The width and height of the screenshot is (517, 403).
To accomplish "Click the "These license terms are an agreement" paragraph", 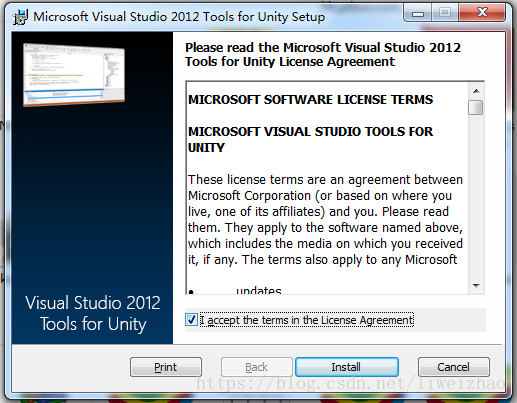I will (325, 220).
